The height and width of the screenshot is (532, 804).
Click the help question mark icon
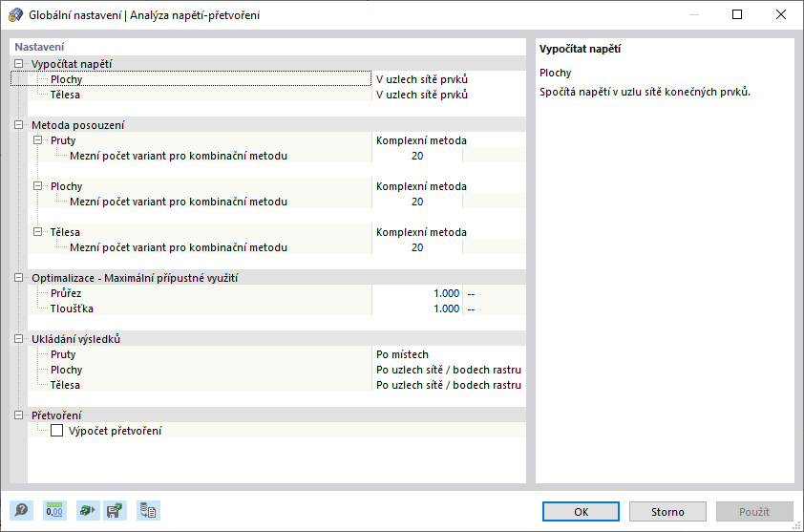(x=20, y=511)
